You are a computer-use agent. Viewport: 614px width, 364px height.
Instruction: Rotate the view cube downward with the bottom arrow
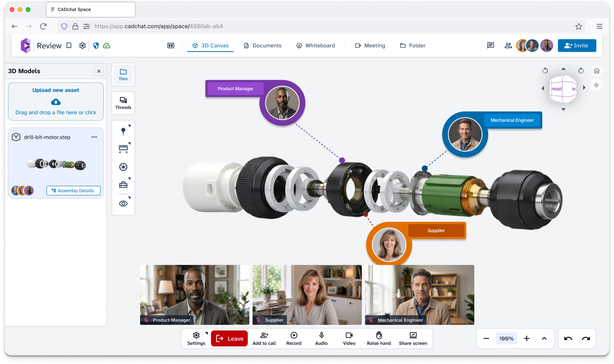point(563,109)
